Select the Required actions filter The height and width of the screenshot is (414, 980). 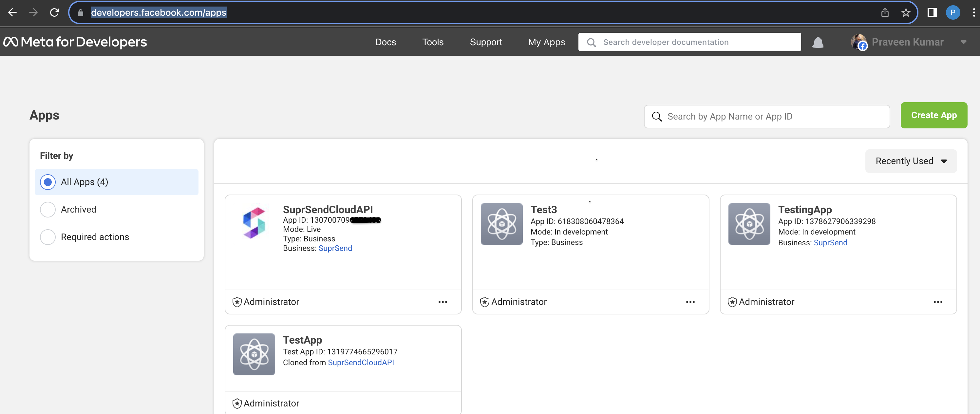click(x=48, y=237)
